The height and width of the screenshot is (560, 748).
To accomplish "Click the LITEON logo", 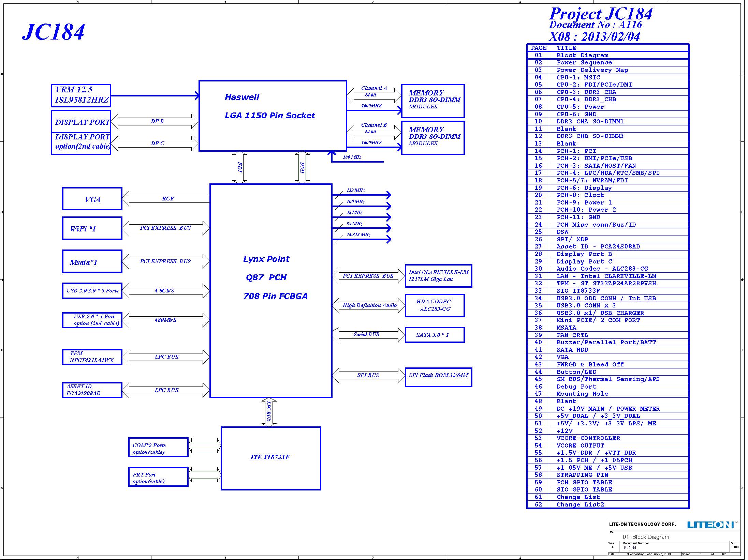I will click(x=712, y=525).
